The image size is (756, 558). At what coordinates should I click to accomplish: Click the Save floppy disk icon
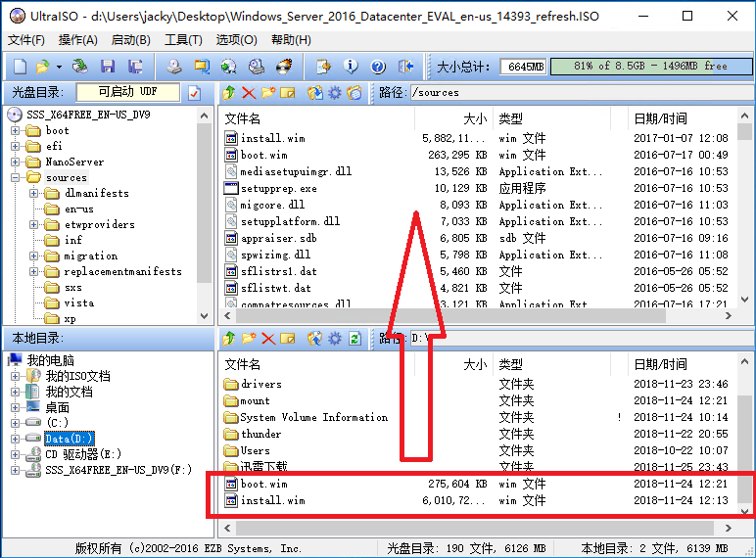point(107,66)
